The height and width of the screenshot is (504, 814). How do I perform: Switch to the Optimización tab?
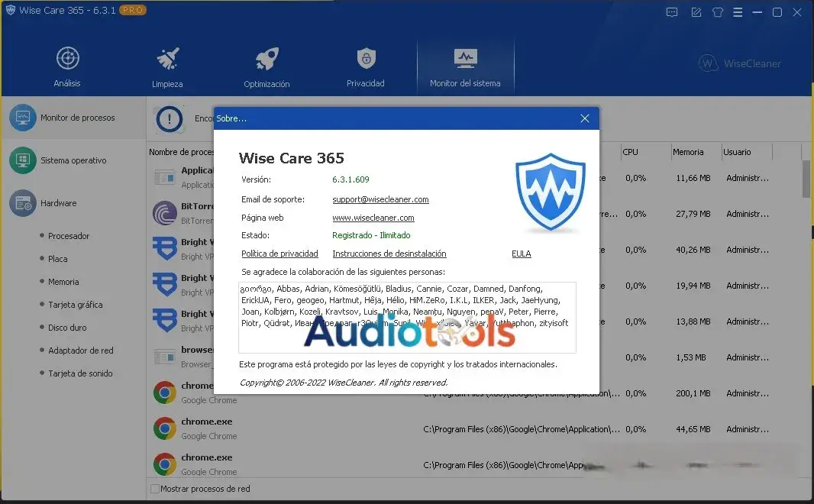[266, 66]
